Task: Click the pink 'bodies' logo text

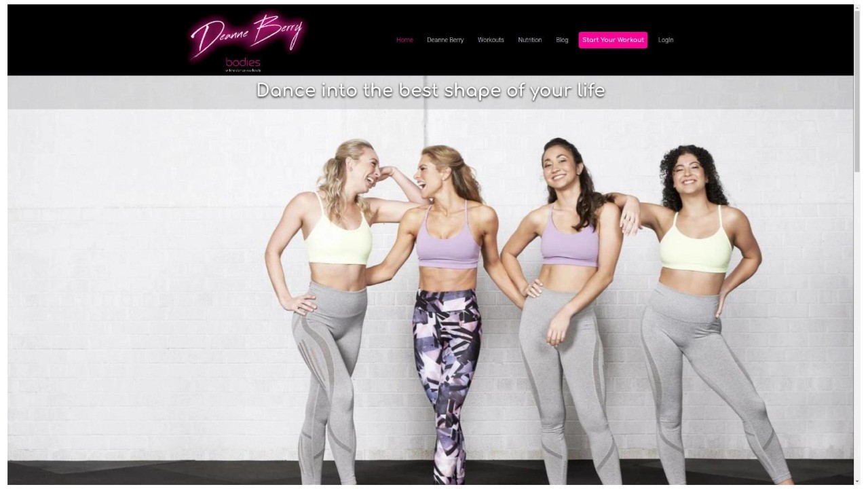Action: click(243, 64)
